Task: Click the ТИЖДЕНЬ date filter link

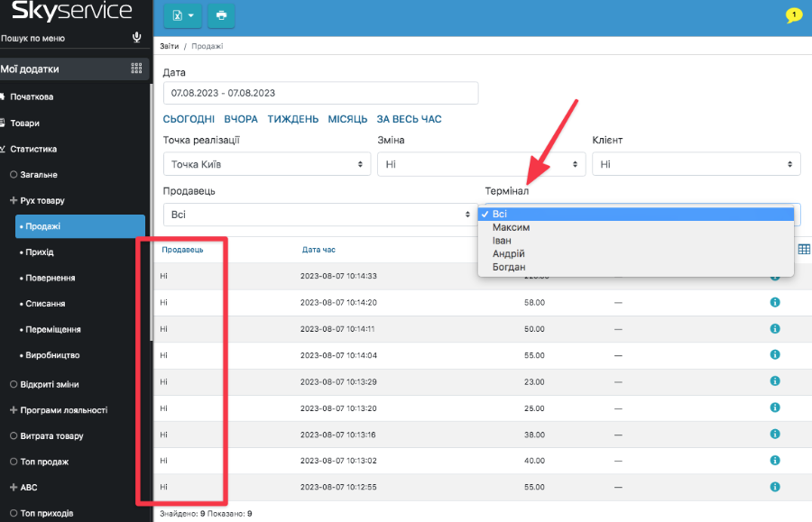Action: 292,119
